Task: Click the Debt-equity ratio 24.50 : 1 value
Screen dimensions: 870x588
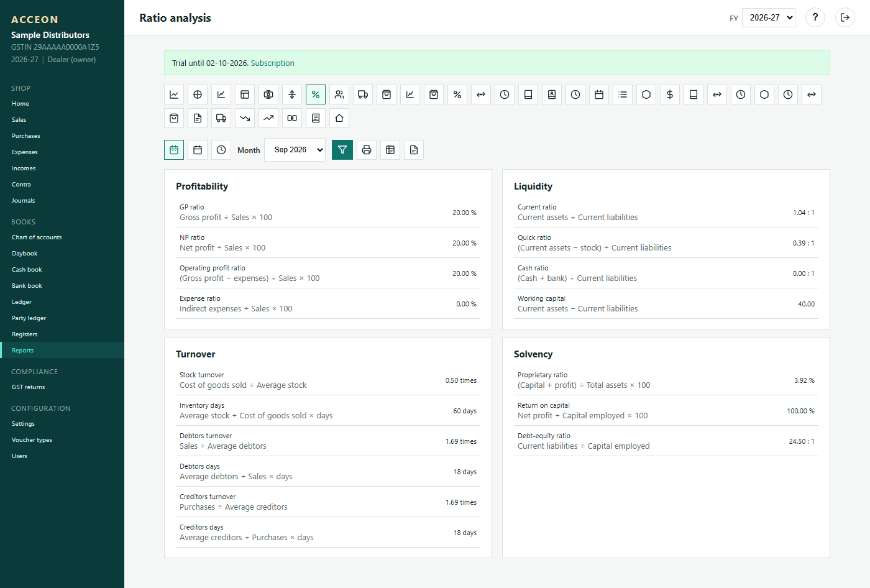Action: [802, 441]
